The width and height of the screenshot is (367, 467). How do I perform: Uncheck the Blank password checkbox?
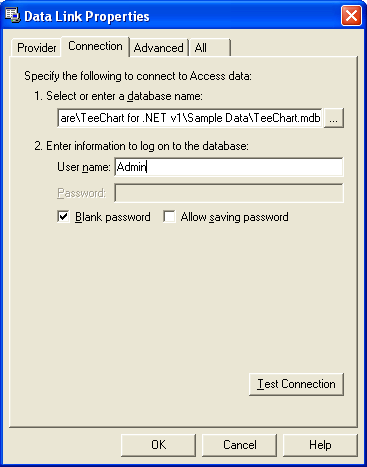tap(63, 217)
